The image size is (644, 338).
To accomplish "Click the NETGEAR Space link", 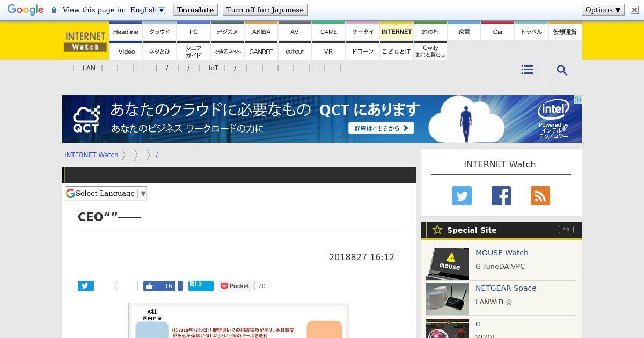I will click(506, 288).
